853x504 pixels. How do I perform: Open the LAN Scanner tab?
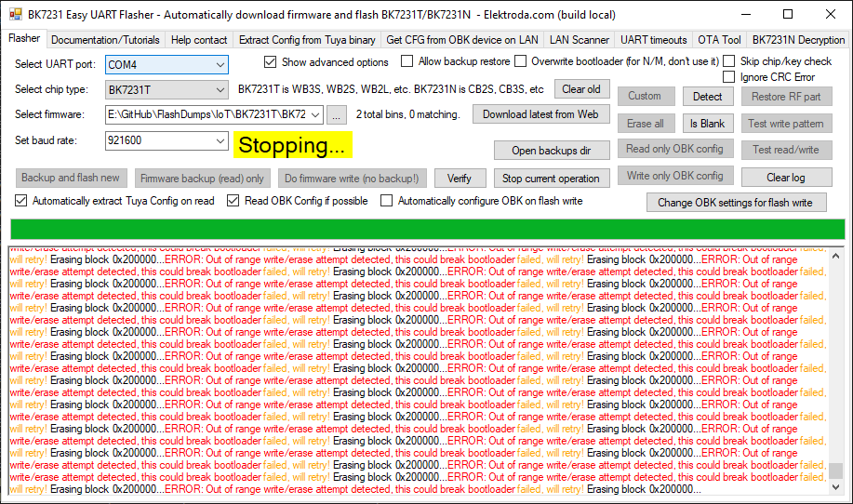pos(580,40)
